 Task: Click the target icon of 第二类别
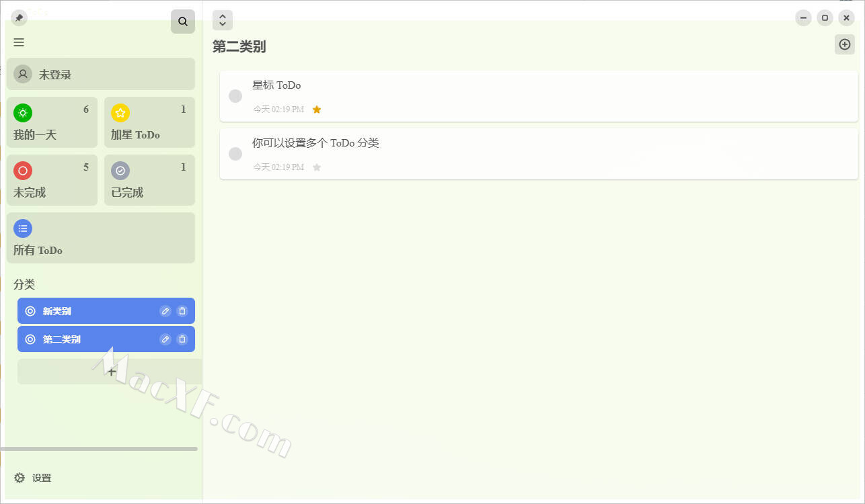coord(30,339)
